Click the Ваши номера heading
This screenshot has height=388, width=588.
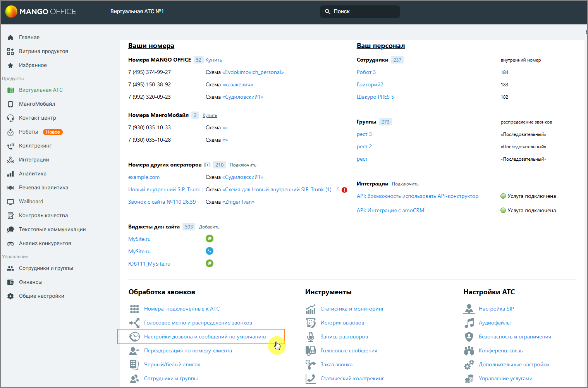tap(151, 46)
